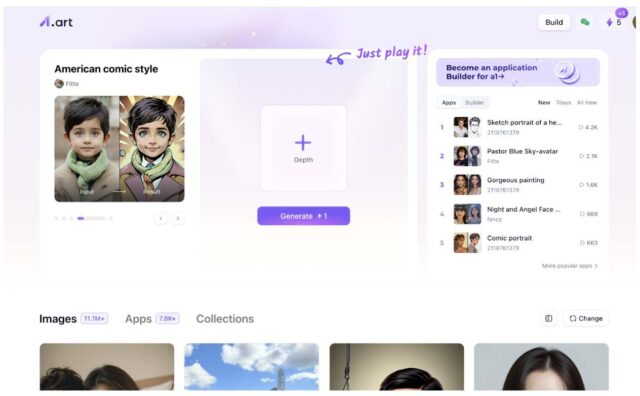Open the American comic style preview image
640x396 pixels.
click(x=119, y=149)
